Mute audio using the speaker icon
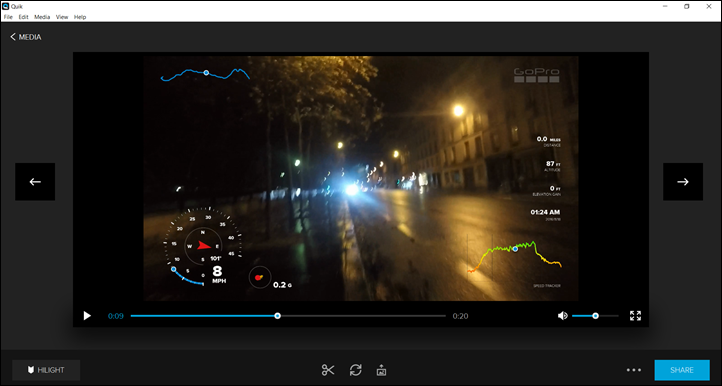Screen dimensions: 722x386 coord(562,316)
